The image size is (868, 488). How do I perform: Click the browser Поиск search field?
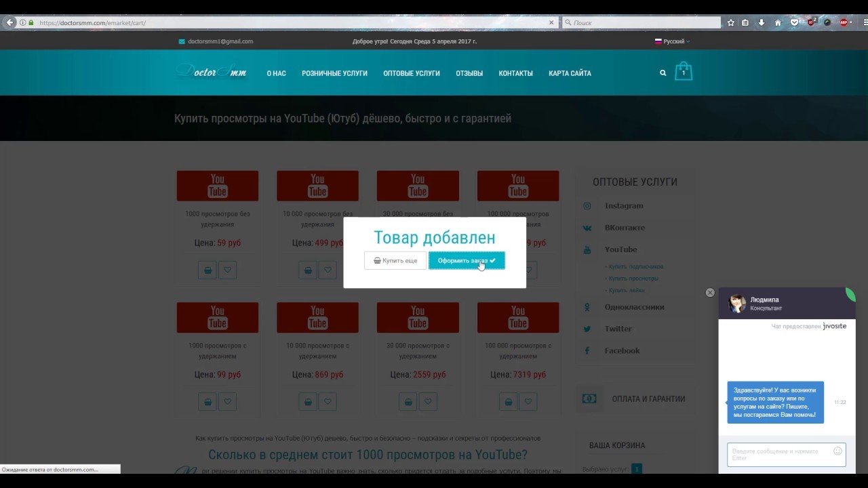pyautogui.click(x=642, y=22)
